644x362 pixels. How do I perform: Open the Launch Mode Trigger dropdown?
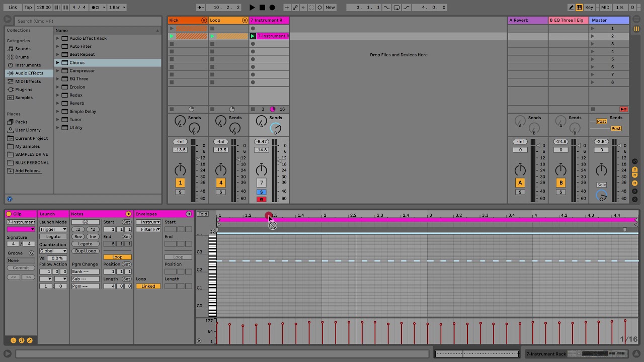53,229
